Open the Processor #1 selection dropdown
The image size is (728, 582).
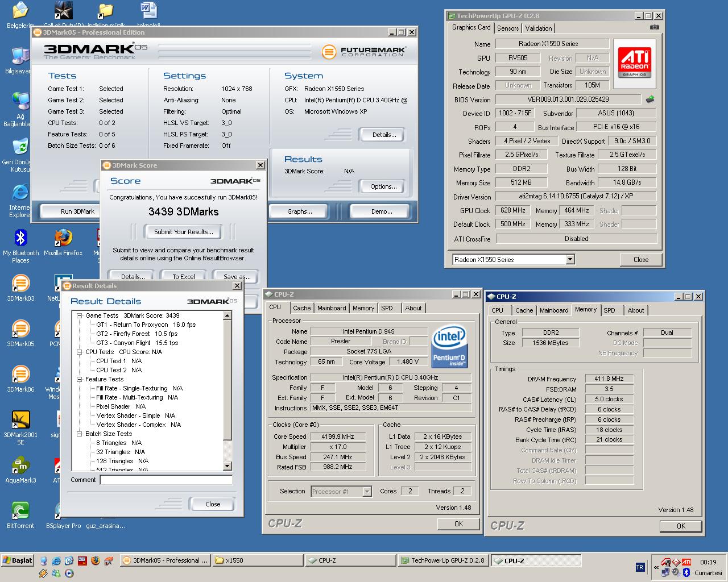367,492
